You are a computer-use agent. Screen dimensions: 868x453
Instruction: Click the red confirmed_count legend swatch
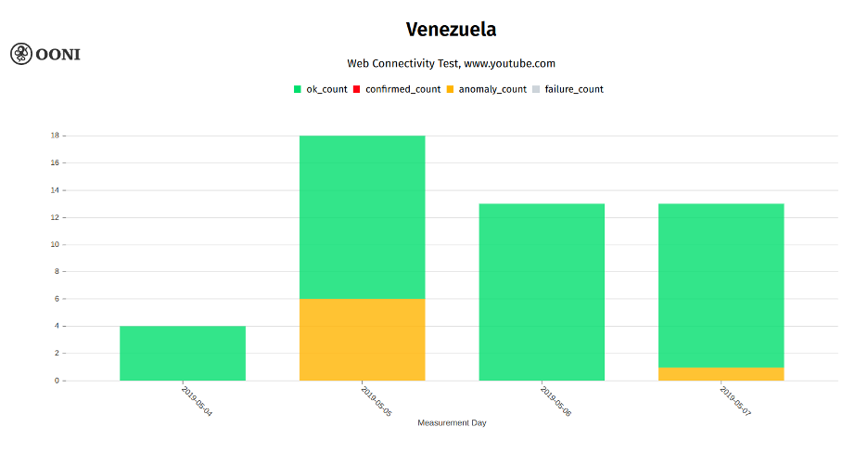tap(357, 89)
